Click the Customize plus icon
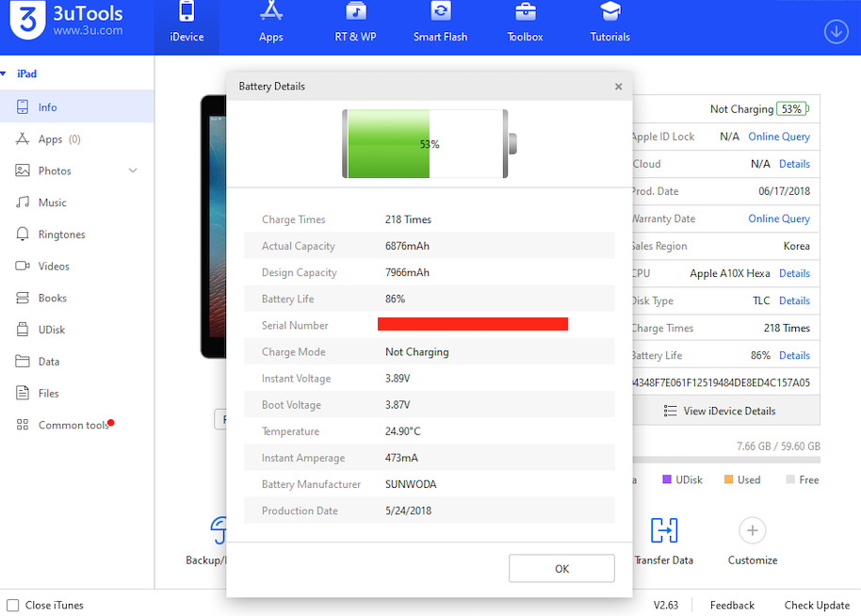 click(753, 530)
